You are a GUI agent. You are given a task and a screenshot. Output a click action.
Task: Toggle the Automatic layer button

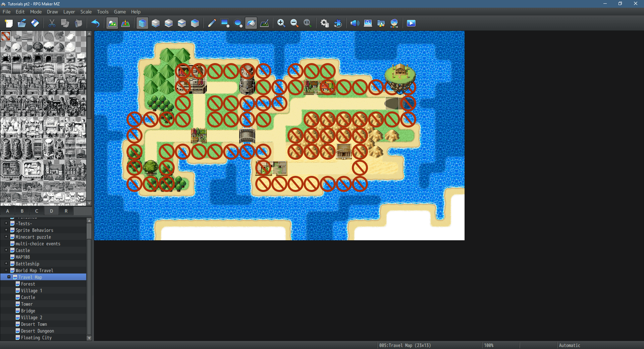click(142, 23)
